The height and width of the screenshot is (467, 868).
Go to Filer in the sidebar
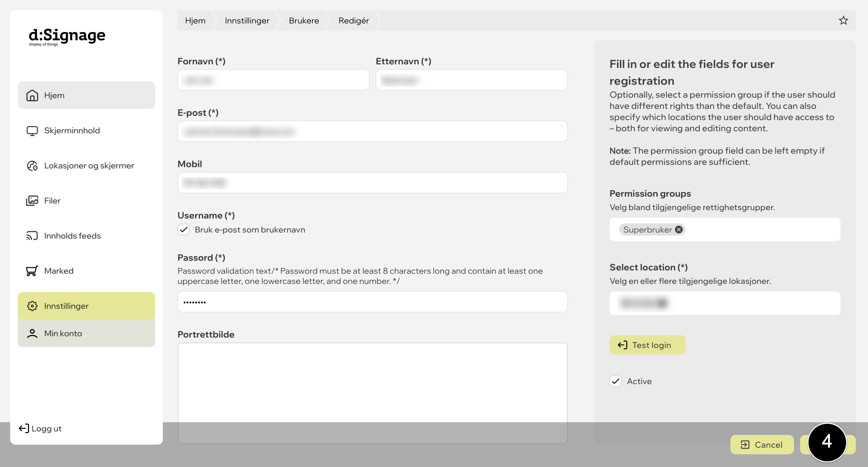(86, 200)
